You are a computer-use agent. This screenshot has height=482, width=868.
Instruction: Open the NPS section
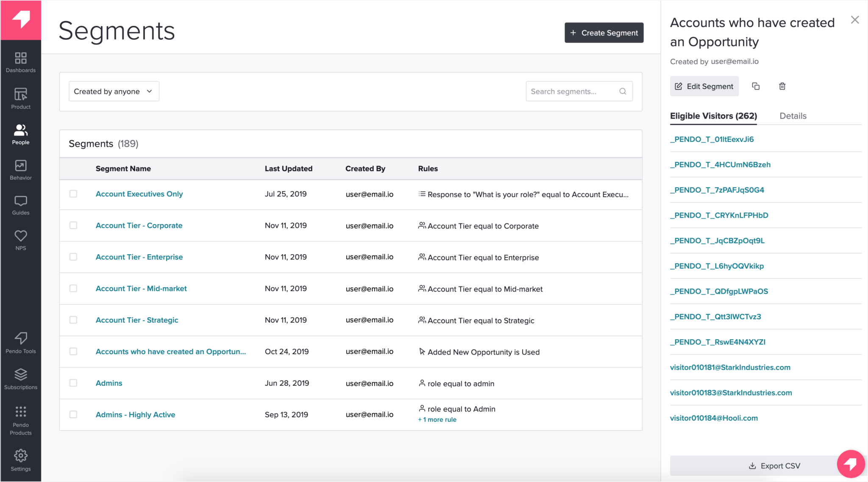20,239
